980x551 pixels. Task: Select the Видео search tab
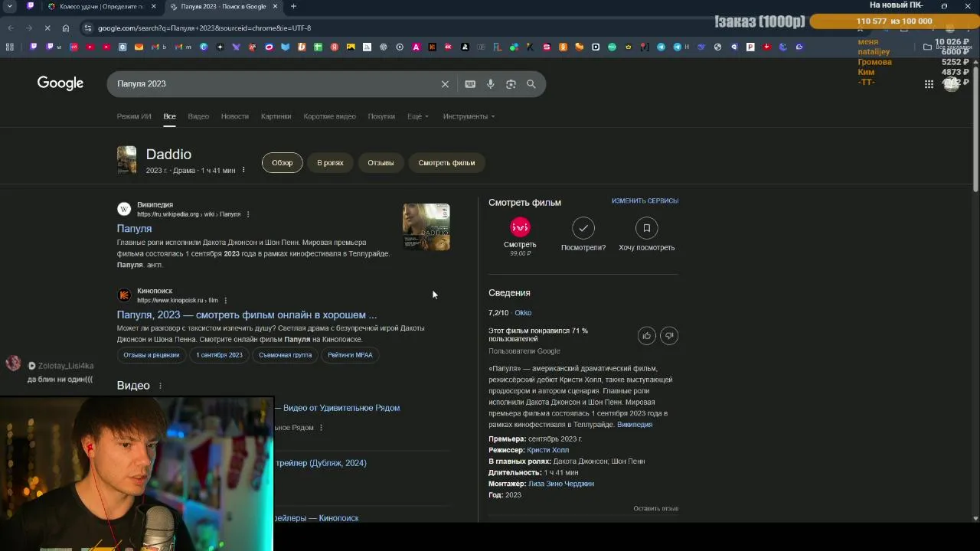(x=198, y=116)
